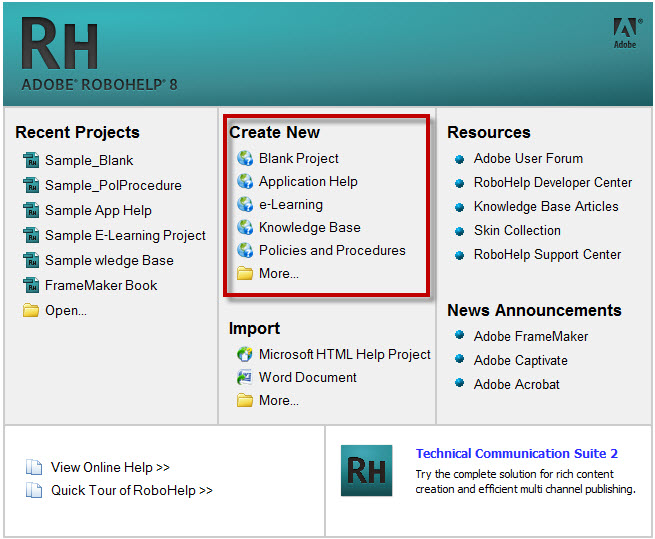
Task: Click the icon beside Sample wledge Base
Action: point(31,261)
